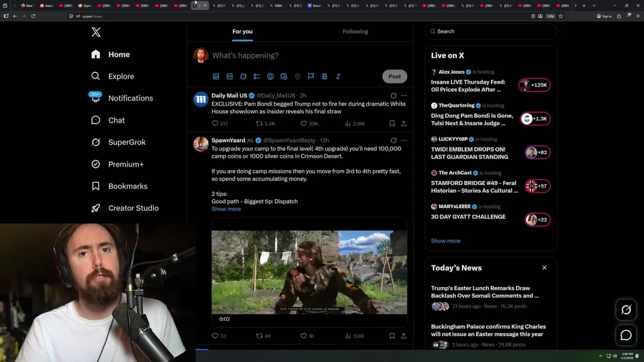Open Grok actions on Daily Mail post
Viewport: 644px width, 362px height.
pyautogui.click(x=393, y=96)
